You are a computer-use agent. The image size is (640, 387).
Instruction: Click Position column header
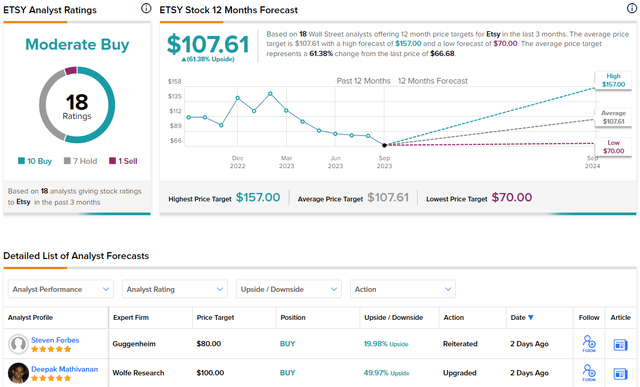(x=293, y=318)
